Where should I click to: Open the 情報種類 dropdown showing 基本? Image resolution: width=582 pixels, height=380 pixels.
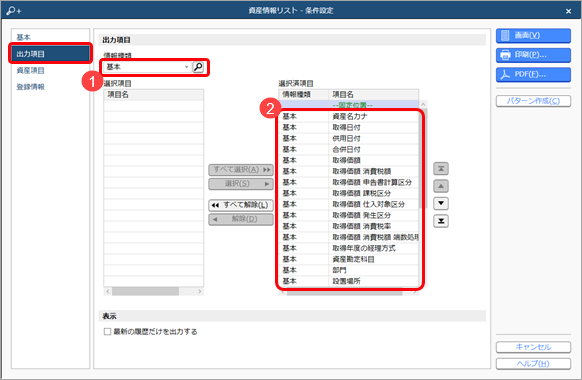point(148,67)
